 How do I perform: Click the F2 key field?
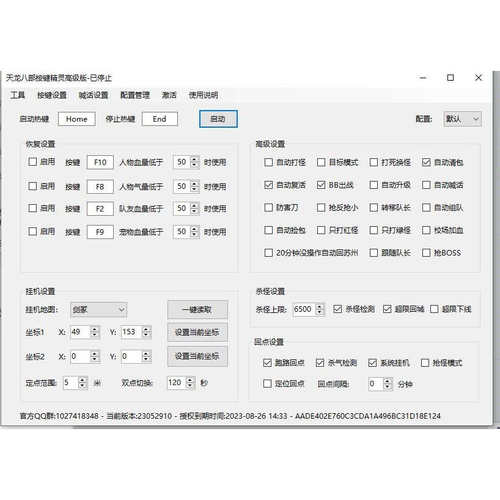pyautogui.click(x=100, y=209)
